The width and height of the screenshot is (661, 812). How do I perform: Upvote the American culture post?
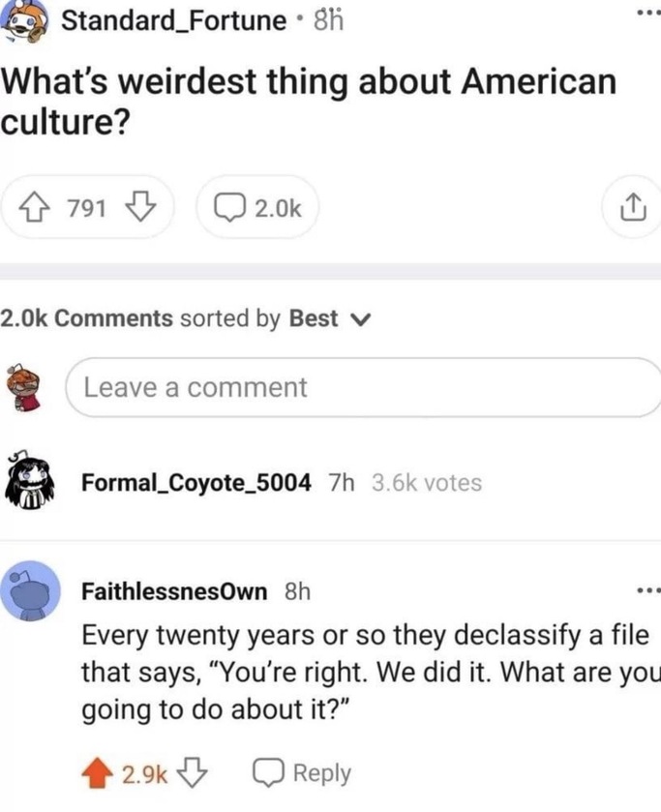pyautogui.click(x=35, y=208)
